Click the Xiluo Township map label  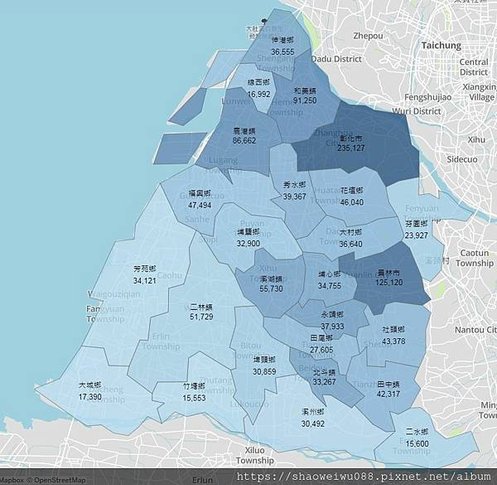tap(255, 455)
